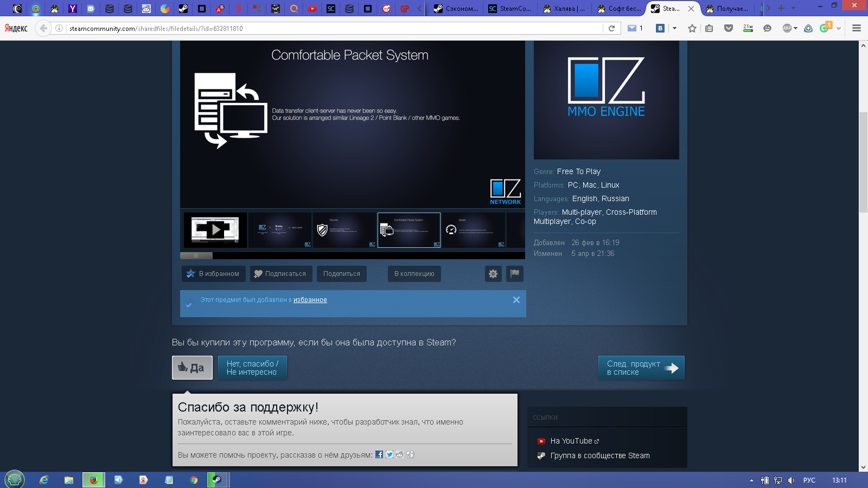Switch to the Халява tab

point(564,9)
